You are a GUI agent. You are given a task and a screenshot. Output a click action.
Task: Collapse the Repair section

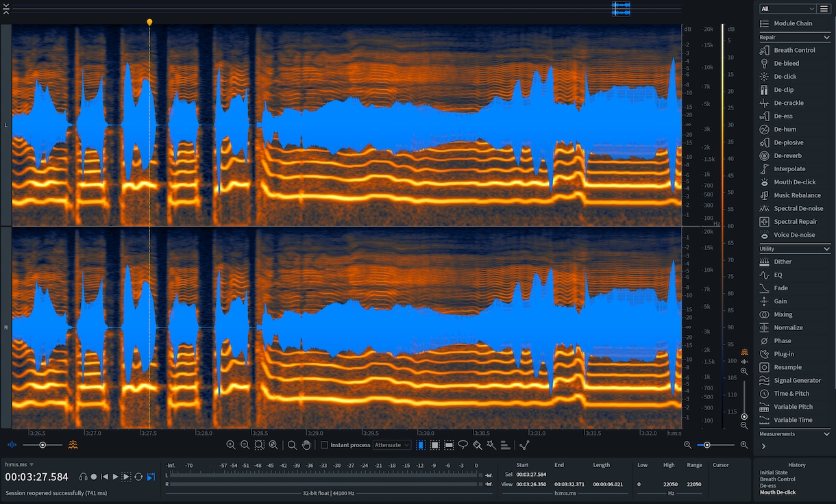coord(827,37)
